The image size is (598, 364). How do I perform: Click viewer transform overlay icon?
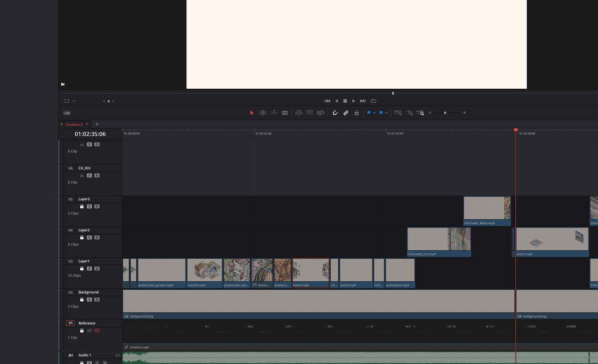coord(67,101)
